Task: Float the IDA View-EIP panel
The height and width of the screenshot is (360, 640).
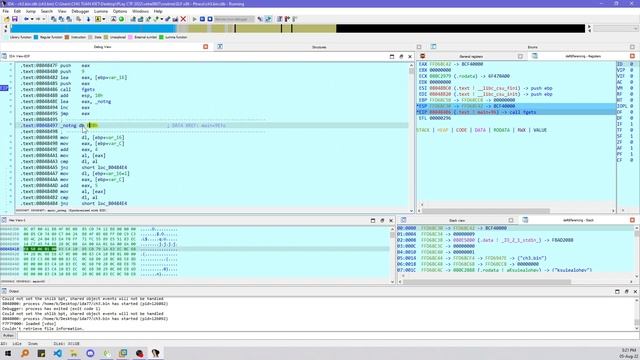Action: [x=401, y=56]
